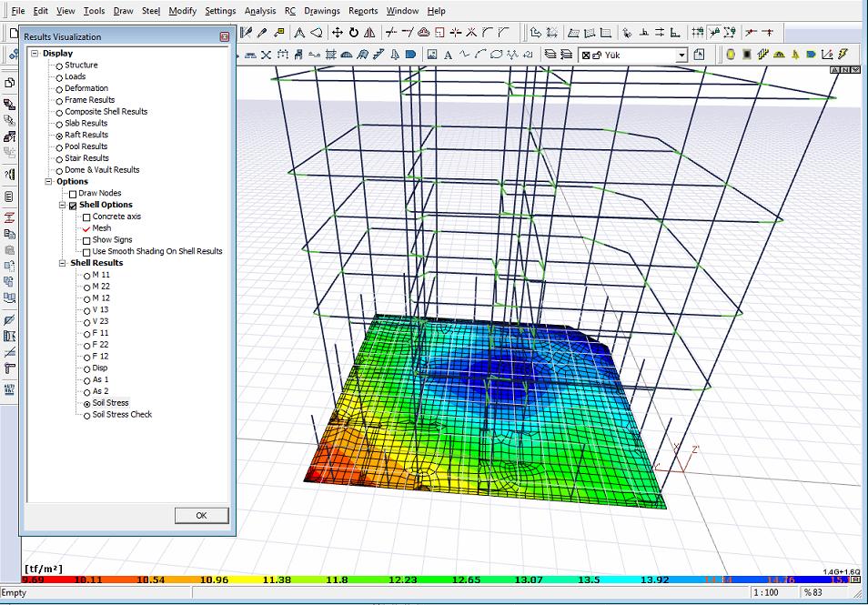The image size is (868, 605).
Task: Enable the Show Signs checkbox
Action: [x=86, y=241]
